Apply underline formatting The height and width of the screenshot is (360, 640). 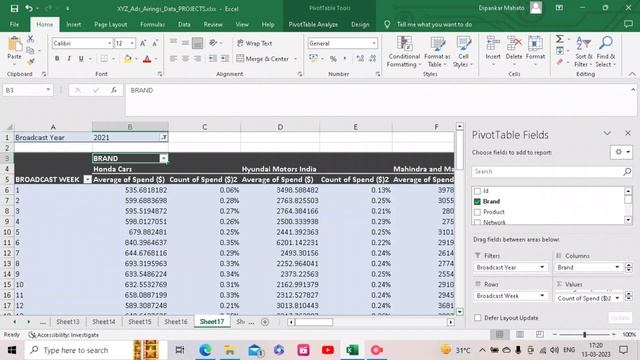coord(81,59)
